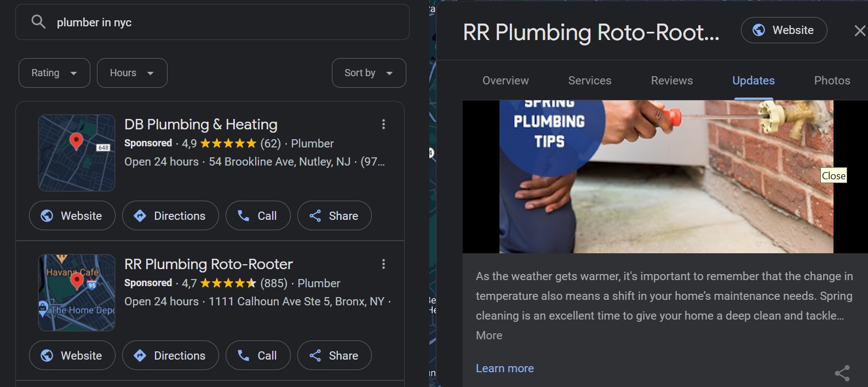Call RR Plumbing Roto-Rooter
Screen dimensions: 868x387
258,355
